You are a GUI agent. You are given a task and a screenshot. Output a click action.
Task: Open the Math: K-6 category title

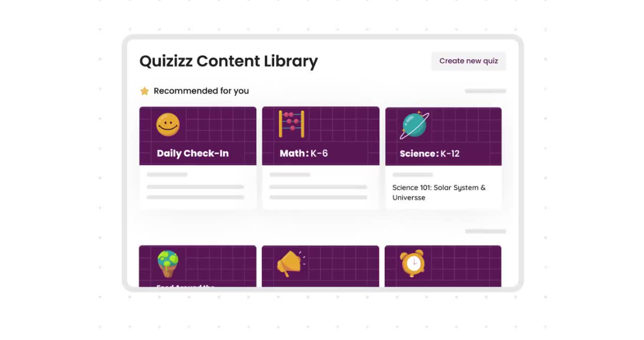pos(303,153)
